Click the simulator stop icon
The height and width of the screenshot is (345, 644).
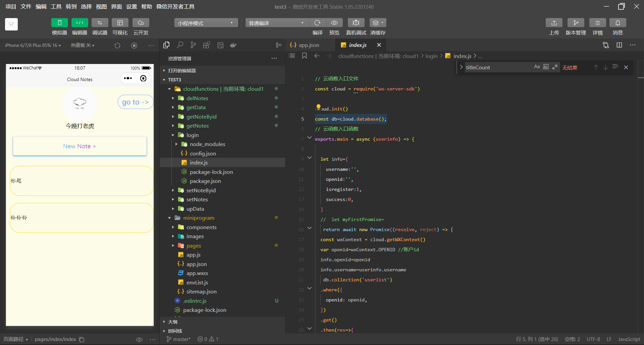pos(134,46)
